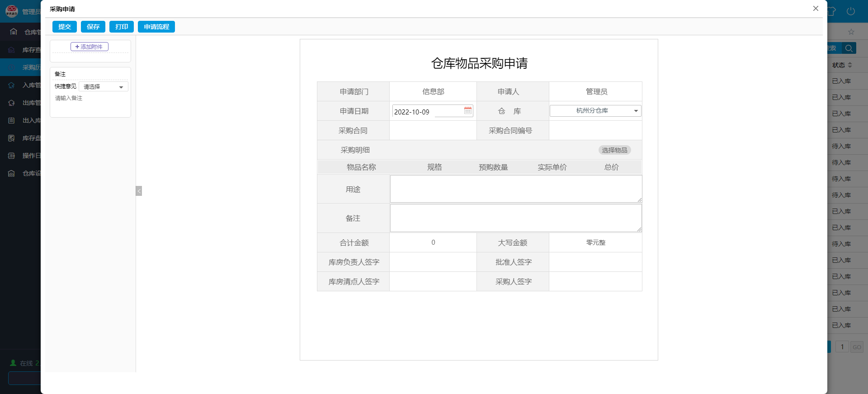Open the shirt theme icon

[832, 11]
